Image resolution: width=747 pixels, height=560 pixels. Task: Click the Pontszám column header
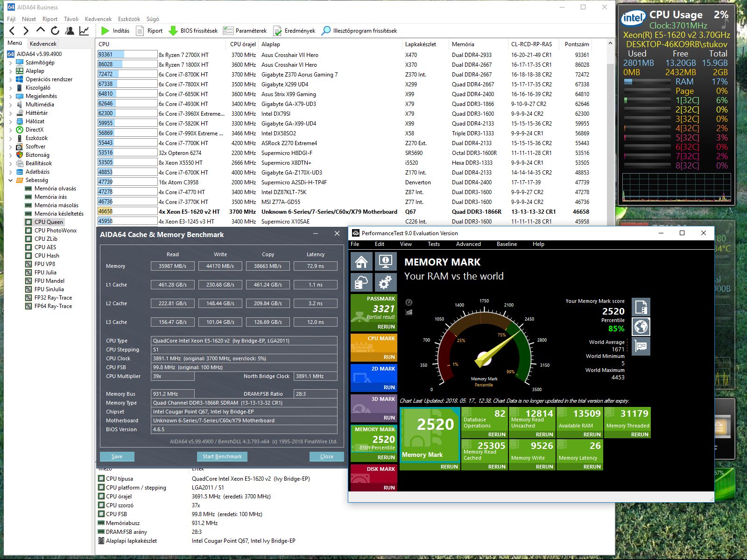(577, 44)
